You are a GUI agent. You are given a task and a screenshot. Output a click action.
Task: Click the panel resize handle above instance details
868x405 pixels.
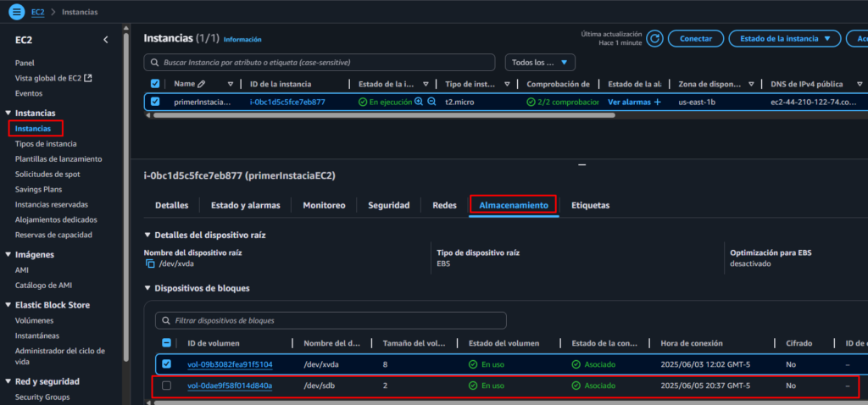(x=581, y=164)
